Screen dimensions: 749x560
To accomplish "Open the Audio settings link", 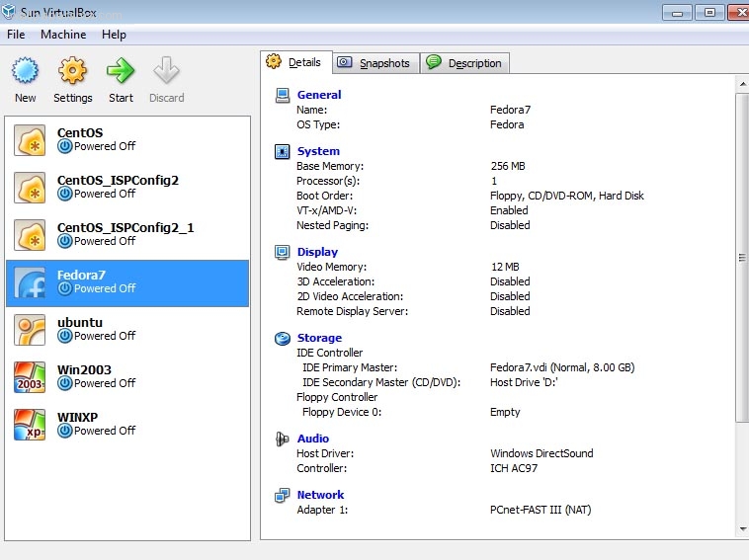I will pyautogui.click(x=313, y=439).
